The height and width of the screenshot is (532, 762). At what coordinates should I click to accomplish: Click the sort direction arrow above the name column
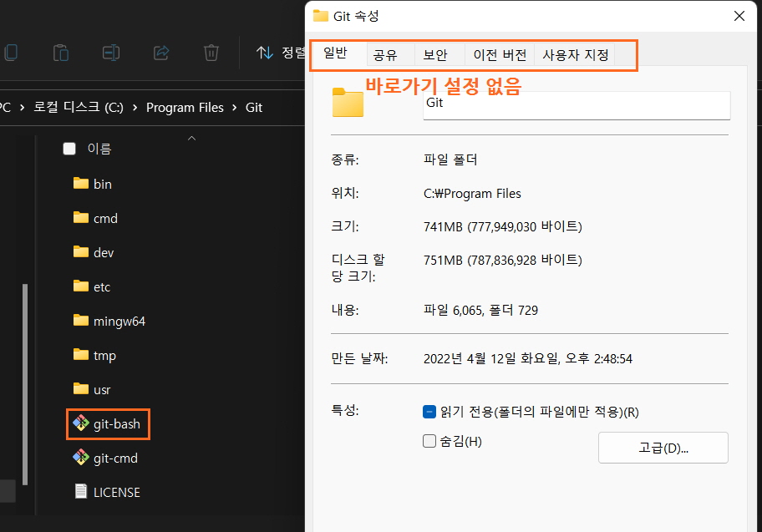pos(192,139)
